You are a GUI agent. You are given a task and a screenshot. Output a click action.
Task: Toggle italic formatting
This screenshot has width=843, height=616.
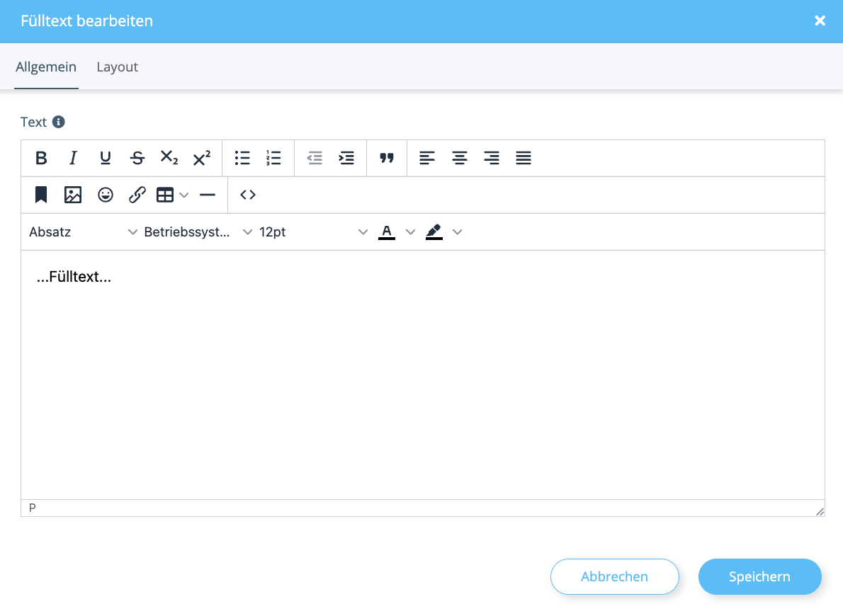coord(73,158)
